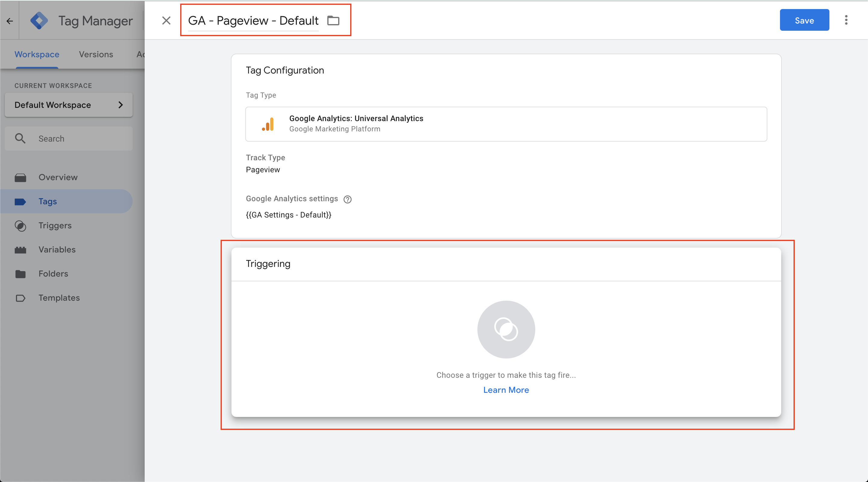Click the search magnifier icon
This screenshot has width=868, height=482.
click(x=20, y=139)
